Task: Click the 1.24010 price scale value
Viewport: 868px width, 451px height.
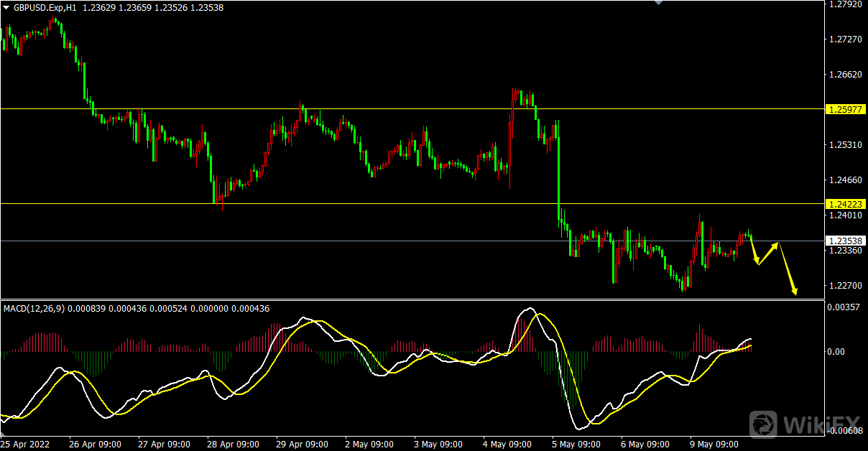Action: coord(845,215)
